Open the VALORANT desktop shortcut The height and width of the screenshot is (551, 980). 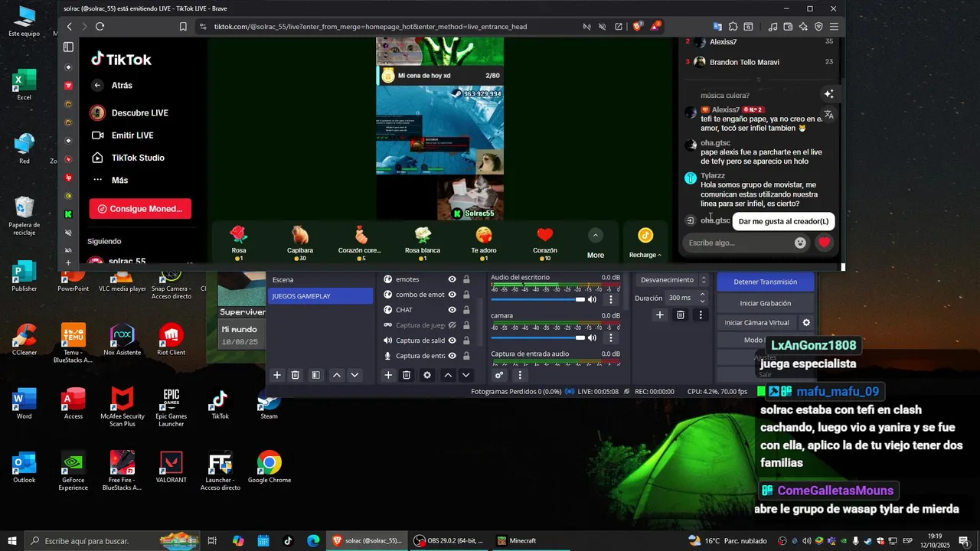pyautogui.click(x=171, y=468)
